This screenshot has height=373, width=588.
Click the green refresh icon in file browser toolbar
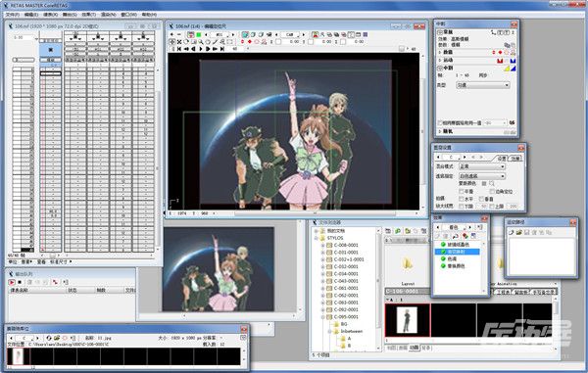point(398,231)
